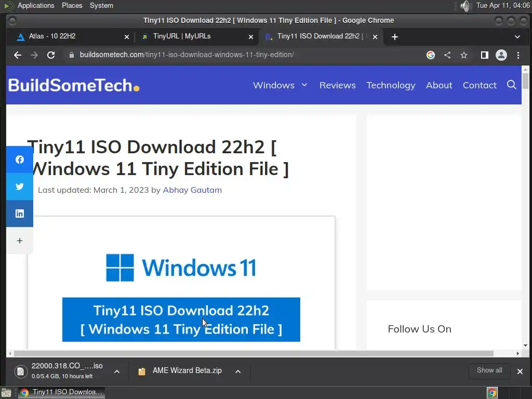Go back to the previous page
Screen dimensions: 532x399
point(17,55)
